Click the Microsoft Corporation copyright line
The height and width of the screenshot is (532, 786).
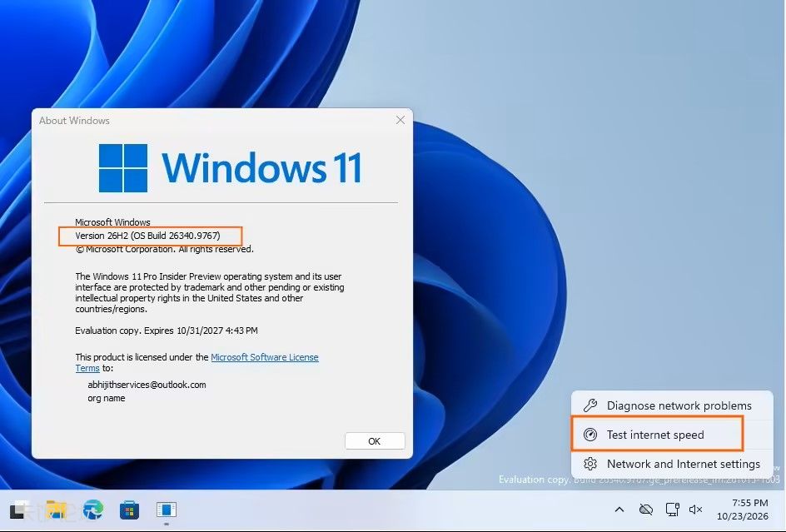coord(164,249)
